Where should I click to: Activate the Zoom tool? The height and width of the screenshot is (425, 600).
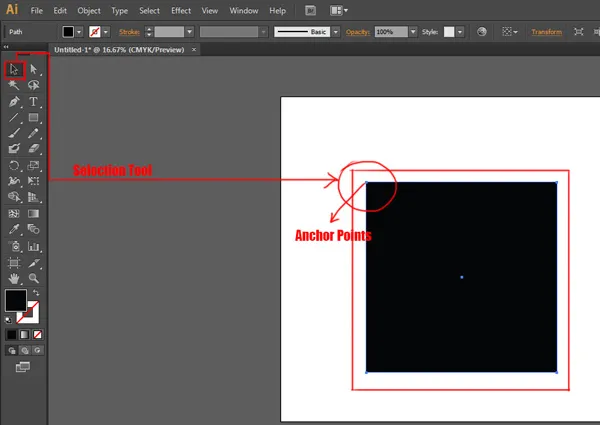click(34, 278)
